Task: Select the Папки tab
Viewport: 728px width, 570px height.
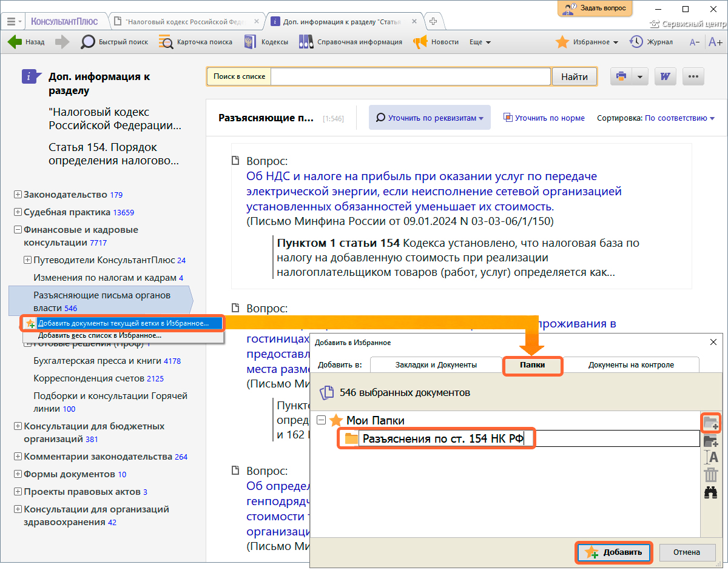Action: 533,365
